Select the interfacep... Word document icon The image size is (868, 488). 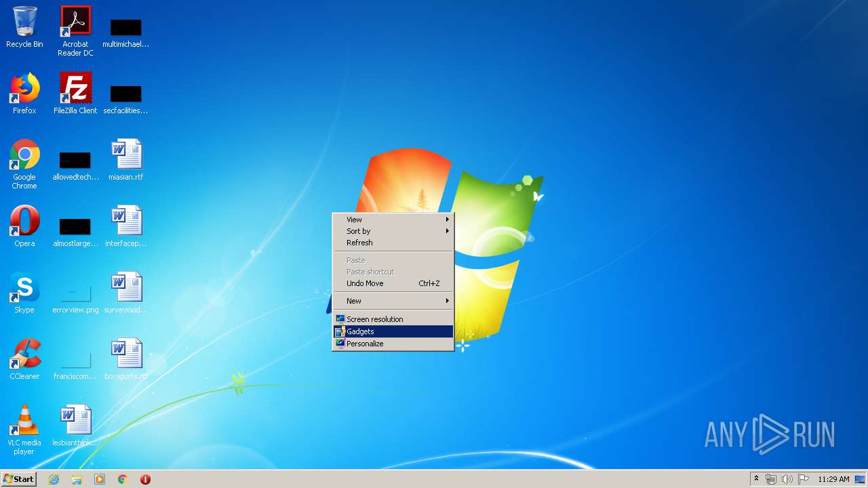pyautogui.click(x=126, y=226)
